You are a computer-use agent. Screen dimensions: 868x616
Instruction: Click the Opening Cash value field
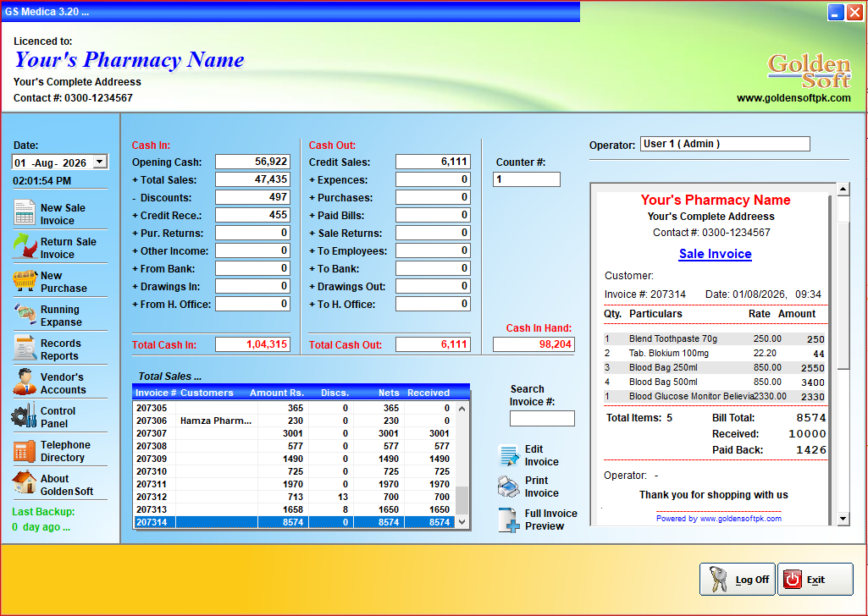click(x=252, y=162)
